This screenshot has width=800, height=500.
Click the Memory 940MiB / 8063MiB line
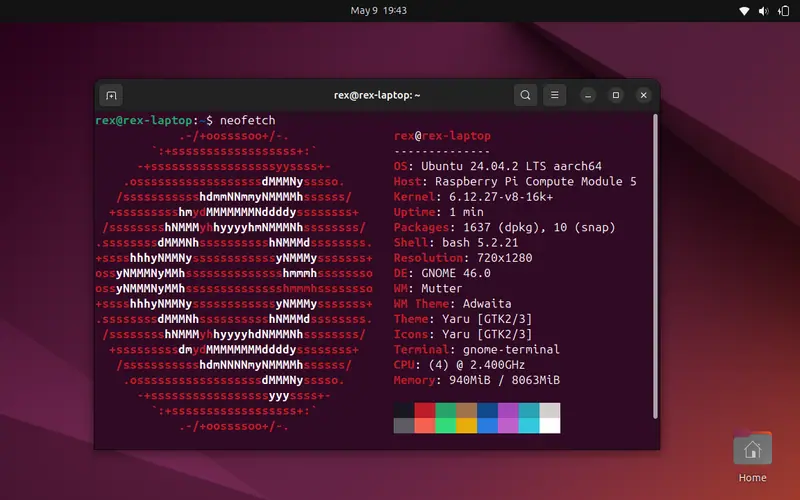coord(477,381)
